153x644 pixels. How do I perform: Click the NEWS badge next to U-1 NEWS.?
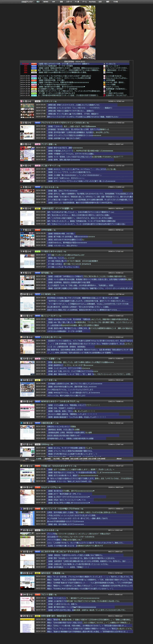tap(37, 294)
